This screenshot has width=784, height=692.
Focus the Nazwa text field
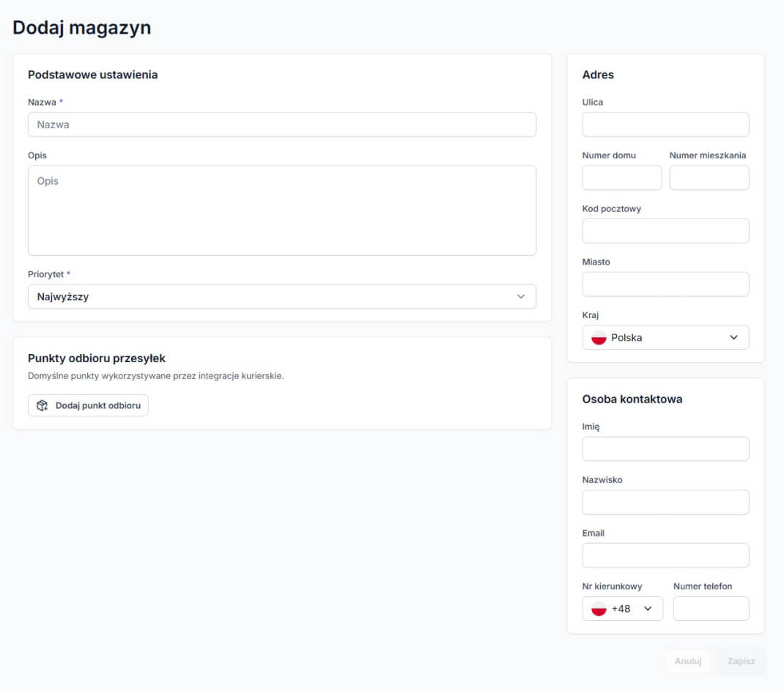tap(282, 125)
